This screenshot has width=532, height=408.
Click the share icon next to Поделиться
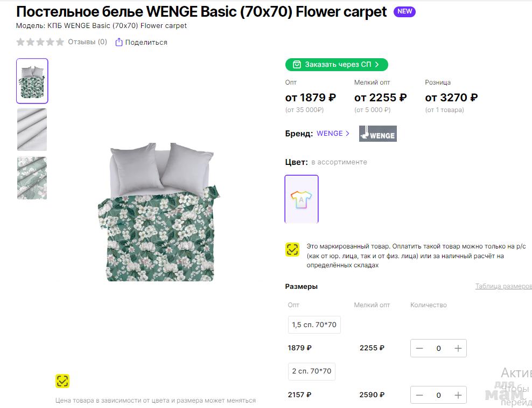(119, 42)
